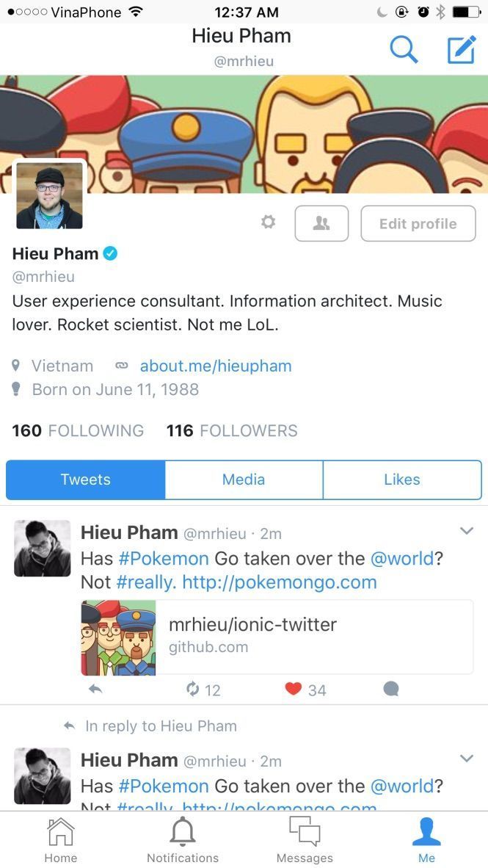Image resolution: width=488 pixels, height=868 pixels.
Task: Switch to the Likes tab
Action: [402, 480]
